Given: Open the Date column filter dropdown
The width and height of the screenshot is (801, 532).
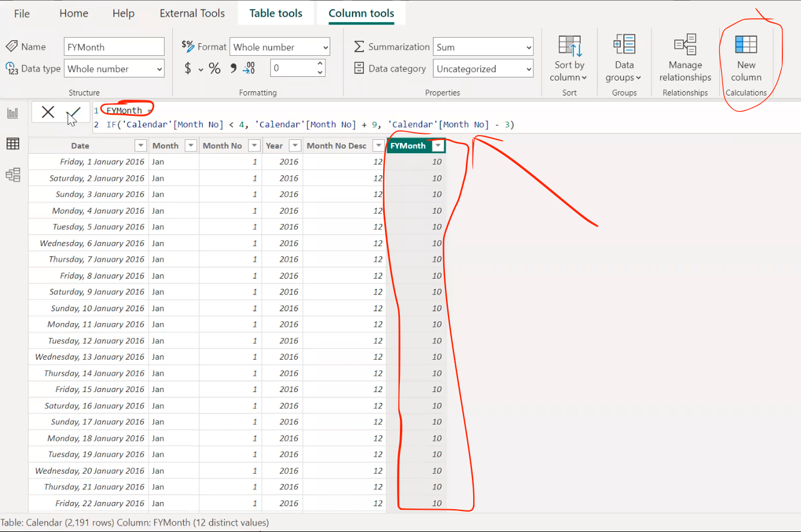Looking at the screenshot, I should (x=141, y=146).
